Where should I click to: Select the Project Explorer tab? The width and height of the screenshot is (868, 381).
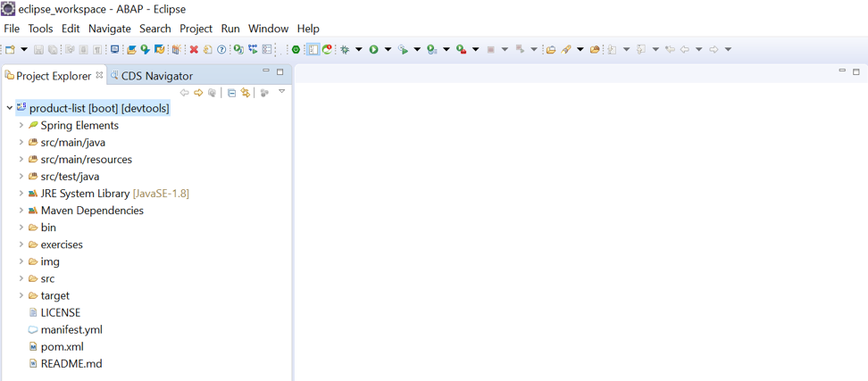(54, 76)
